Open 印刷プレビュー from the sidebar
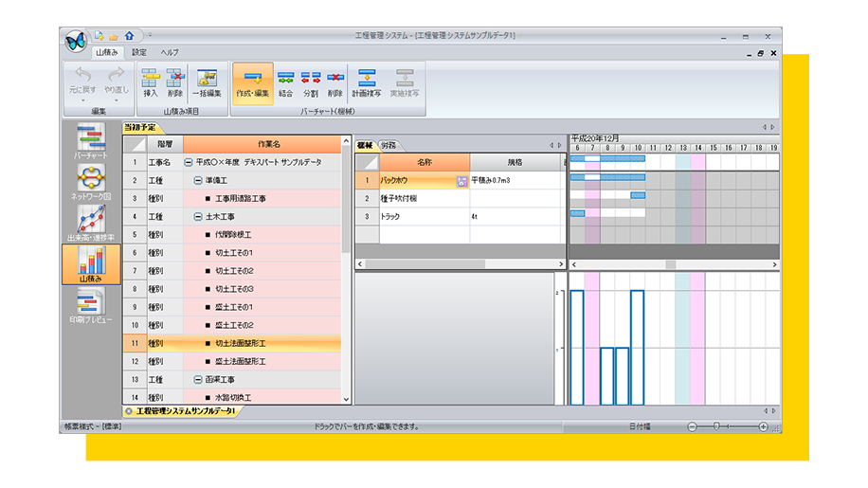The image size is (868, 488). pyautogui.click(x=91, y=306)
